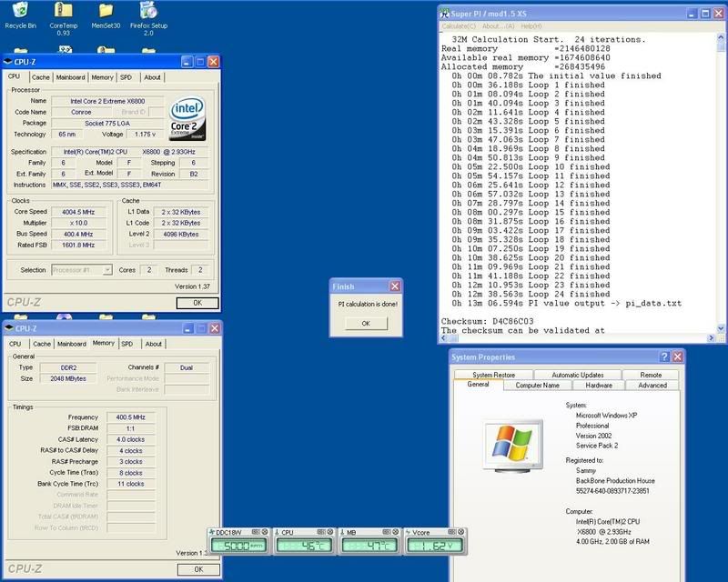
Task: Open the SPD tab in CPU-Z memory window
Action: coord(127,344)
